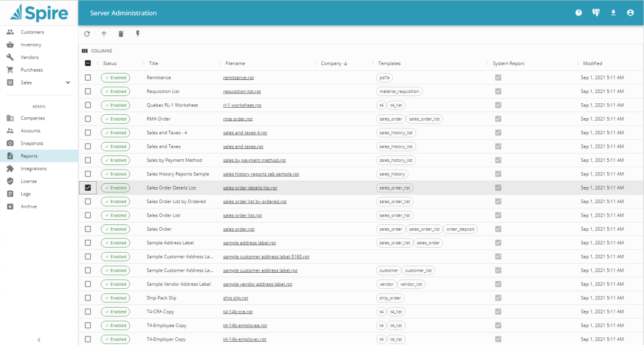
Task: Click the Customers people icon in sidebar
Action: pos(10,32)
